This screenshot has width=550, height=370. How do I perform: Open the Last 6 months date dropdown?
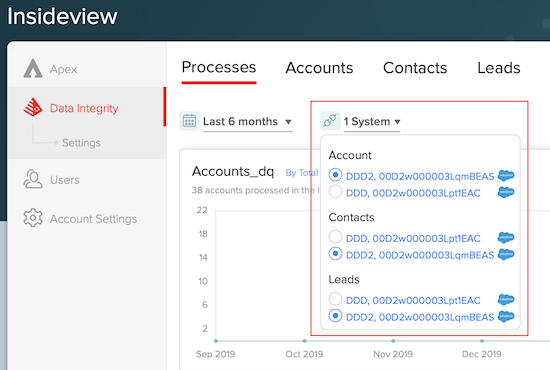coord(247,122)
